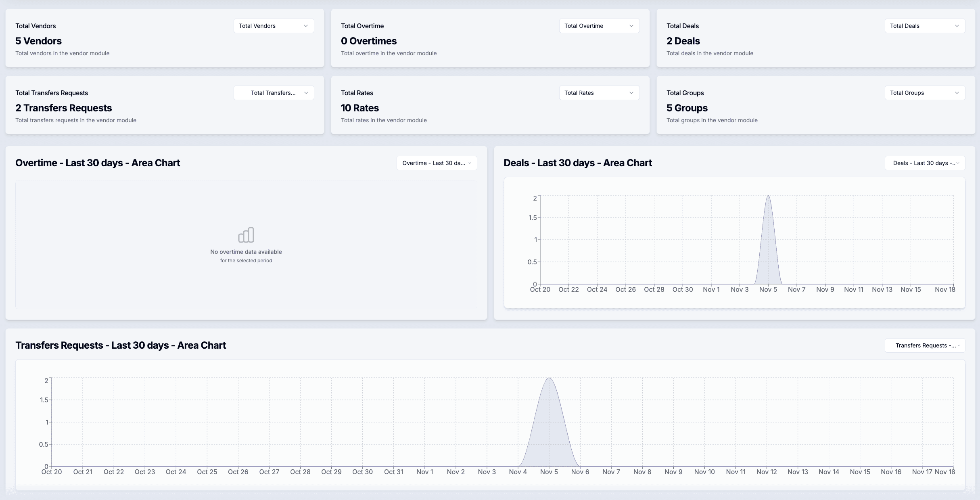Click the 10 Rates total
The width and height of the screenshot is (980, 500).
click(x=360, y=108)
